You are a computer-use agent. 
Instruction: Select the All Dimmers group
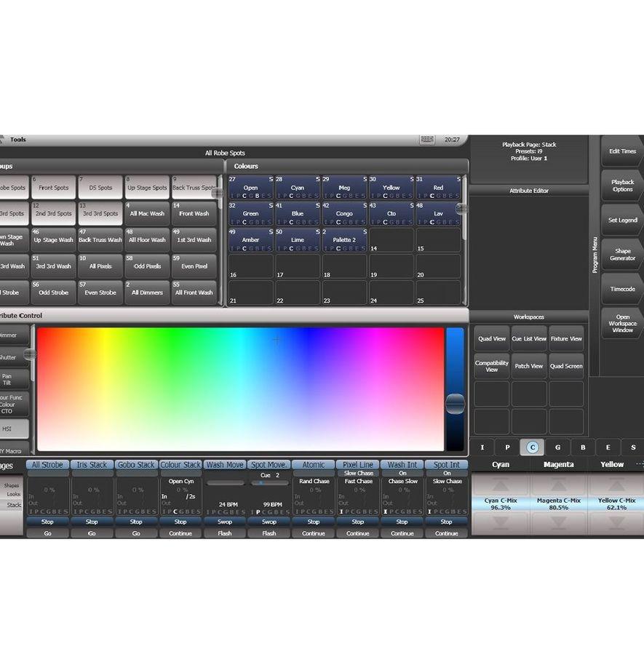point(147,292)
